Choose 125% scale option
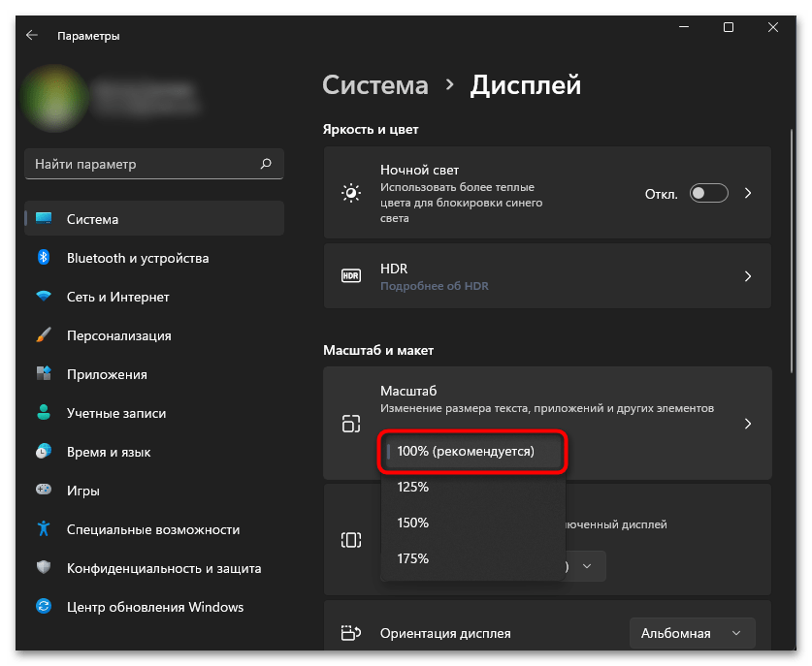 [x=413, y=487]
